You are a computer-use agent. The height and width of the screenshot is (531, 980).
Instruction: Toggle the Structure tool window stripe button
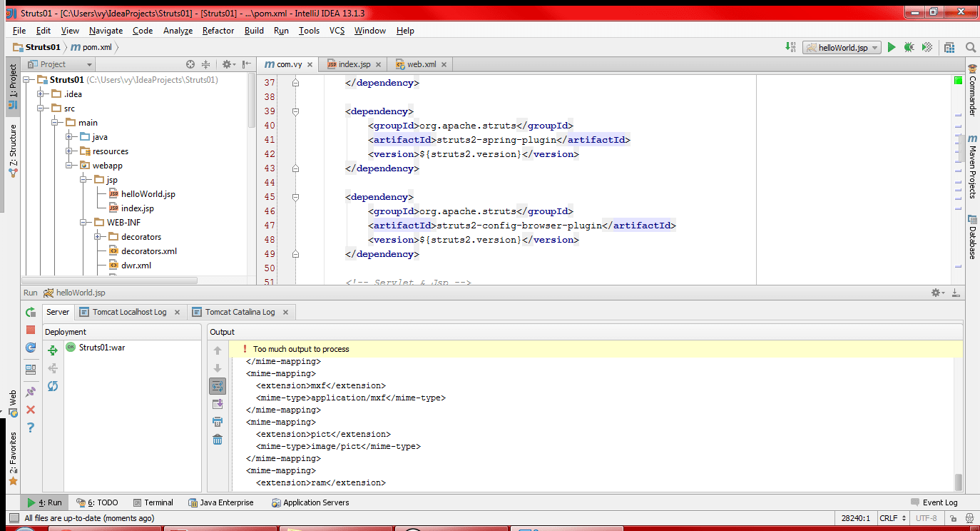pos(13,151)
